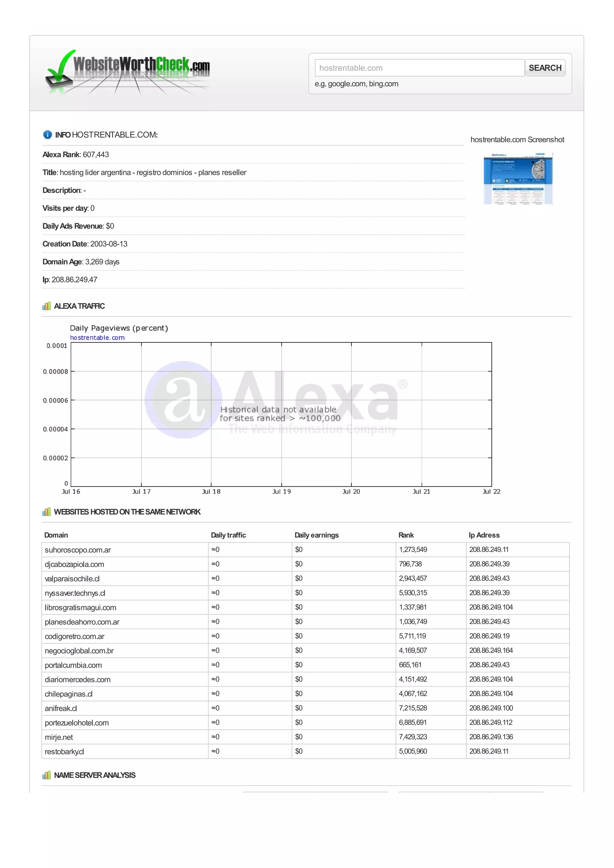Viewport: 614px width, 868px height.
Task: Click mirje.net in the domain list
Action: 59,737
